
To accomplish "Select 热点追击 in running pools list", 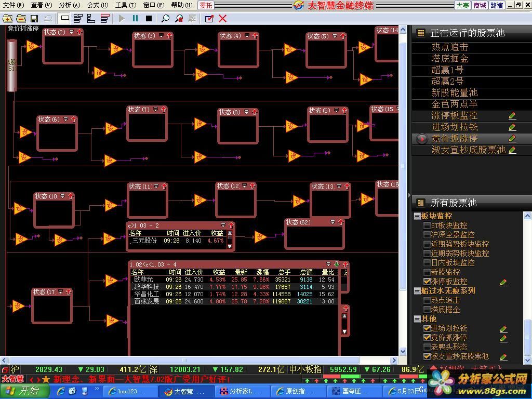I will click(x=449, y=47).
